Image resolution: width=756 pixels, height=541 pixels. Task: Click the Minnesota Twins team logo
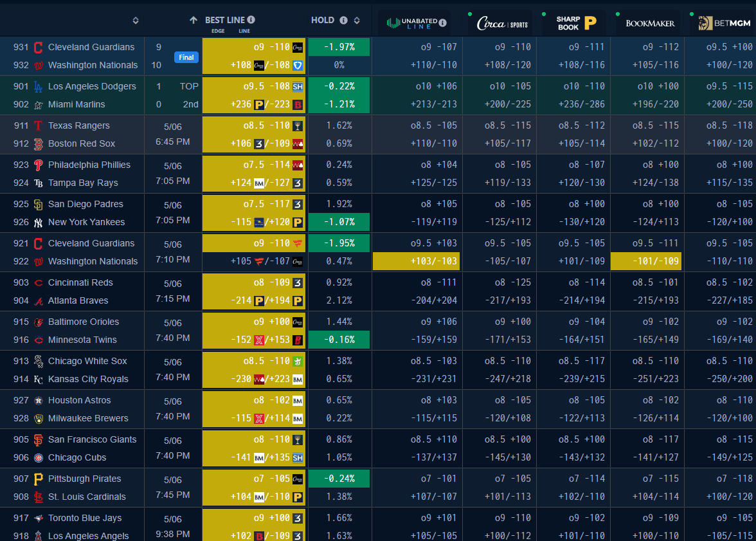[39, 340]
